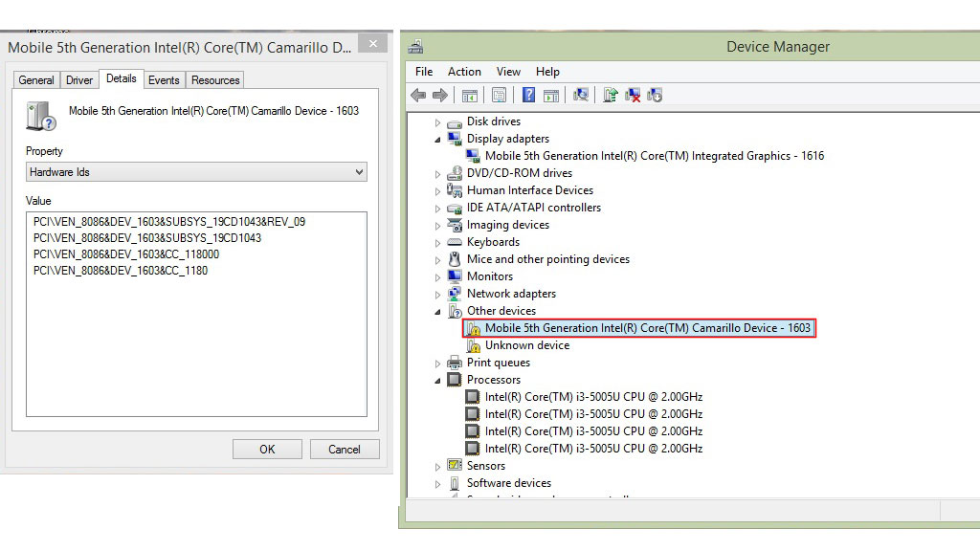Screen dimensions: 980x551
Task: Expand the Mice and other pointing devices node
Action: [x=437, y=260]
